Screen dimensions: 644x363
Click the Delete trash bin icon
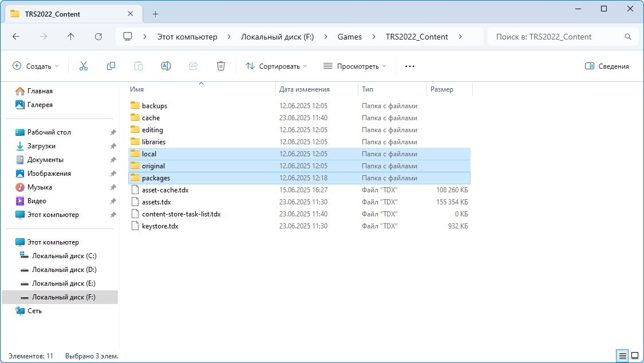point(221,66)
